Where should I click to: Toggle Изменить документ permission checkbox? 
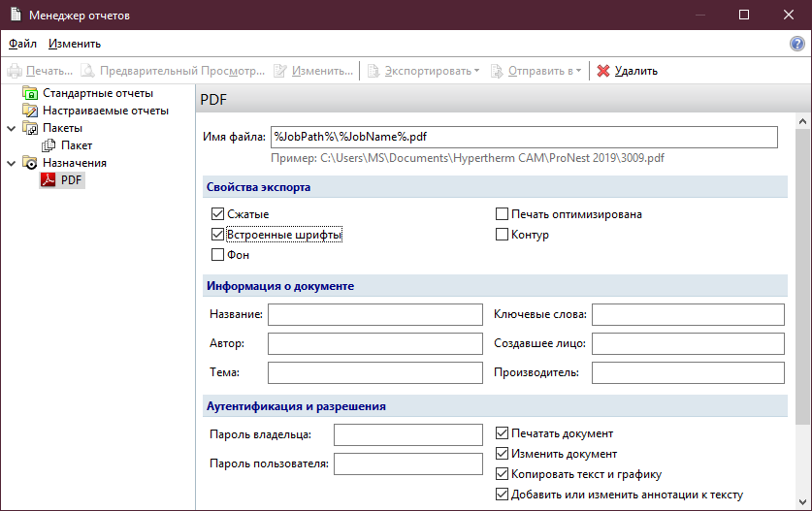click(x=502, y=454)
